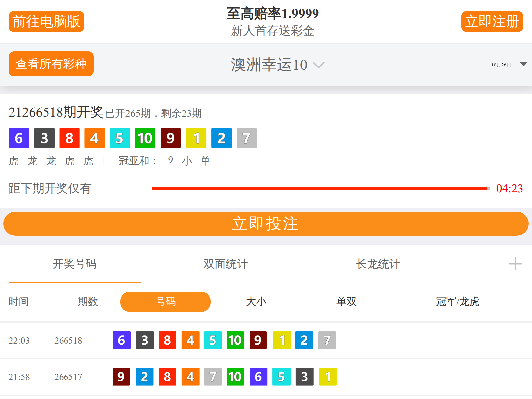Click the blue number 2 ball in draw results
The image size is (532, 399).
coord(221,138)
